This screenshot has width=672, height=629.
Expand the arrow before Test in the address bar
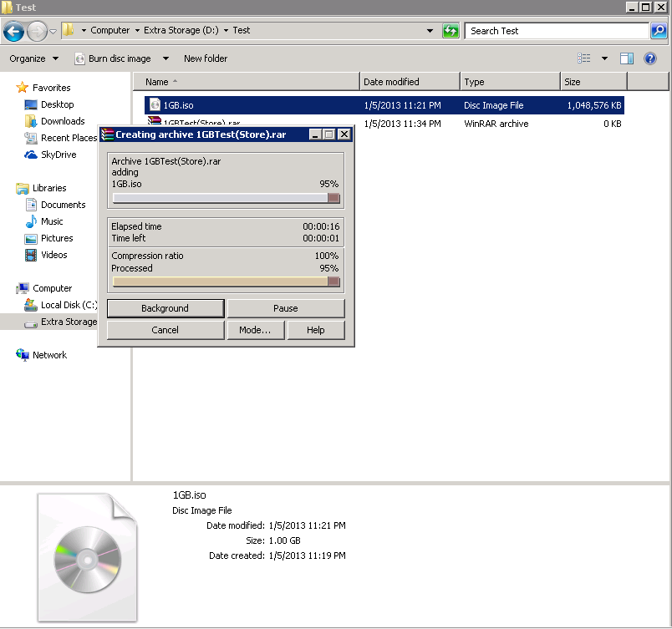(x=226, y=30)
